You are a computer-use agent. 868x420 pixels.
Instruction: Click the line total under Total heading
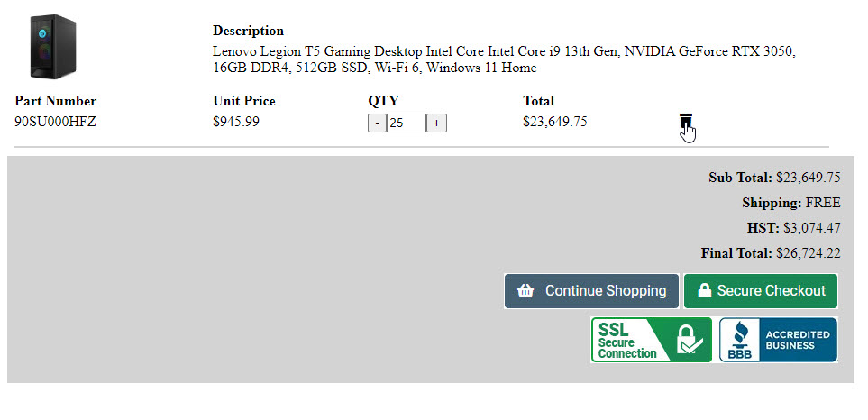(554, 122)
